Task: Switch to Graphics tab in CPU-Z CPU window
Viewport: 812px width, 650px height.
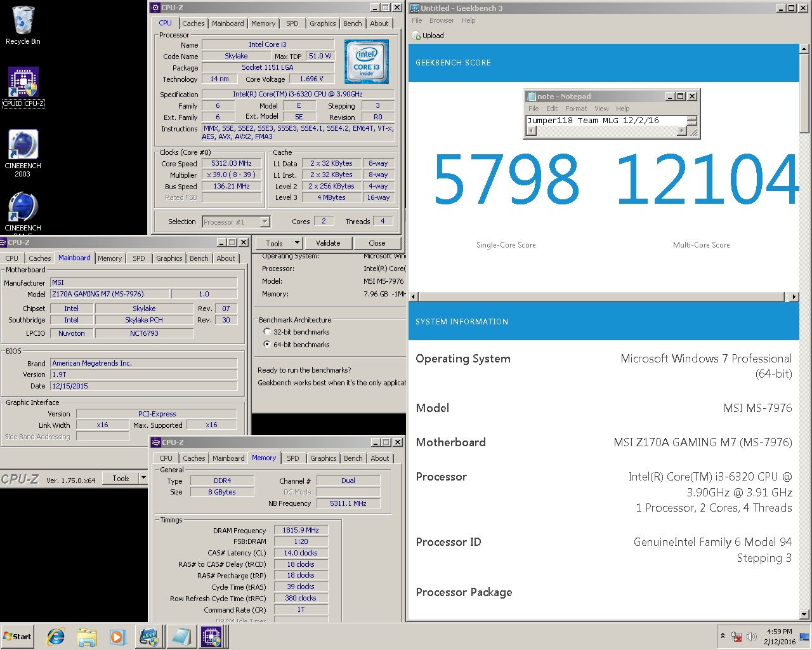Action: pos(323,23)
